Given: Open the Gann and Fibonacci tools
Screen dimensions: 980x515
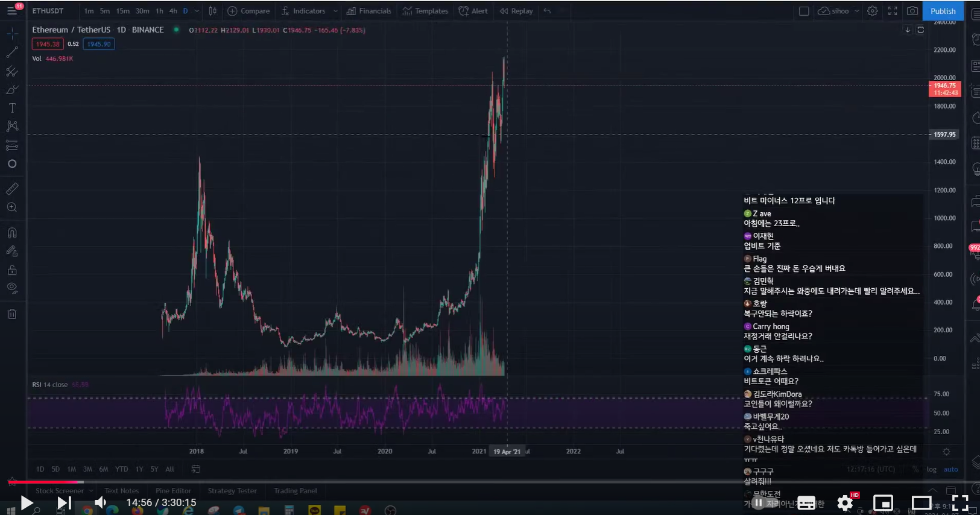Looking at the screenshot, I should [x=12, y=71].
